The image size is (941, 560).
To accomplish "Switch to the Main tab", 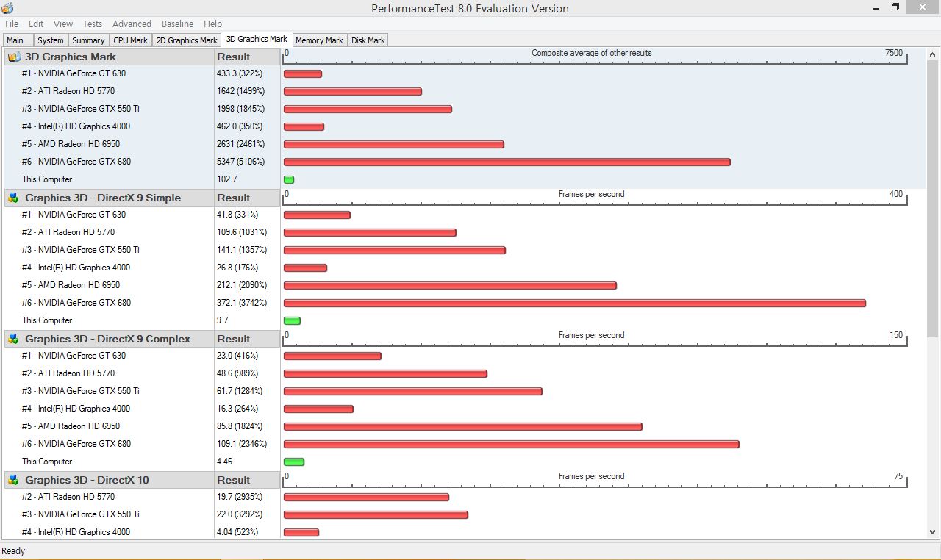I will (x=18, y=40).
